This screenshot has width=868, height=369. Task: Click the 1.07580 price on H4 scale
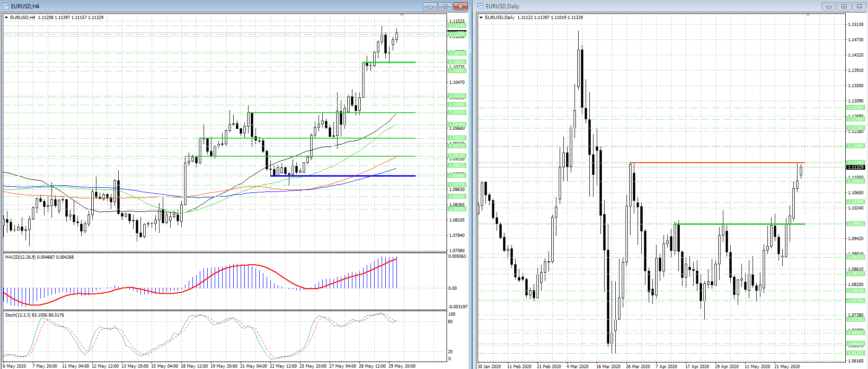(x=457, y=251)
